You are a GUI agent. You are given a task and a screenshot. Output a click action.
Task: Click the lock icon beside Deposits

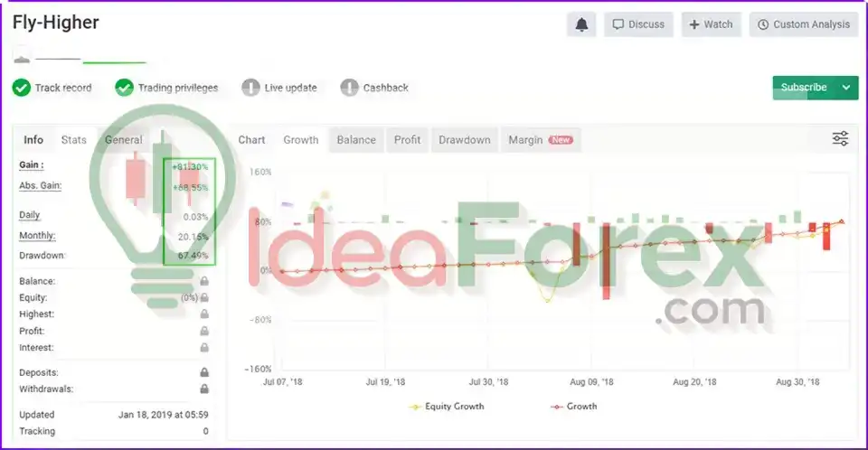[x=204, y=372]
